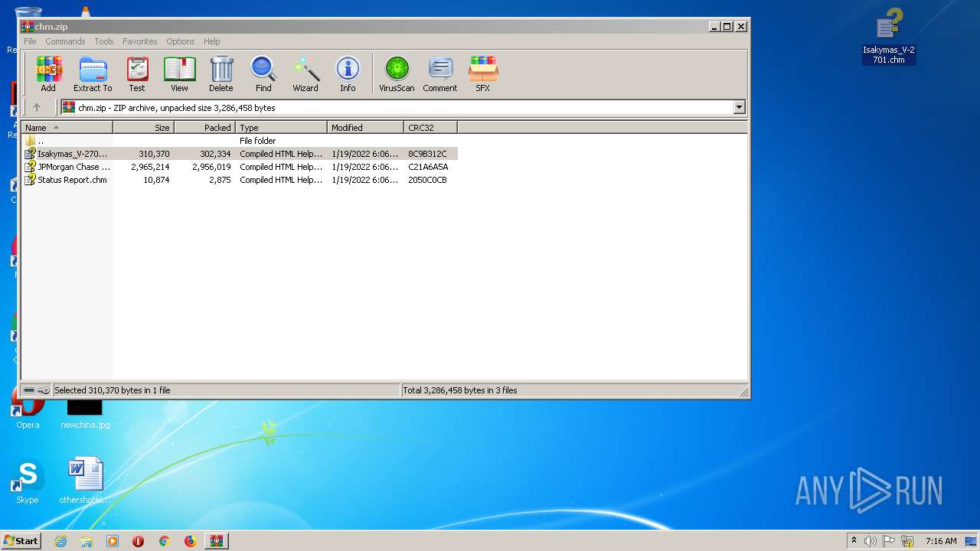Open Windows Explorer folder in taskbar
This screenshot has width=980, height=551.
point(87,541)
